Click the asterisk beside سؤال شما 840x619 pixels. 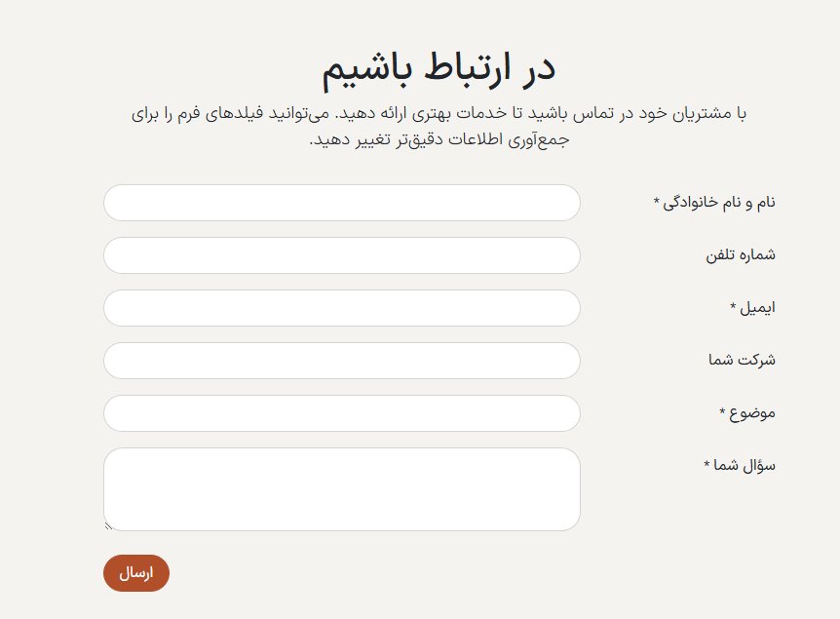tap(706, 465)
